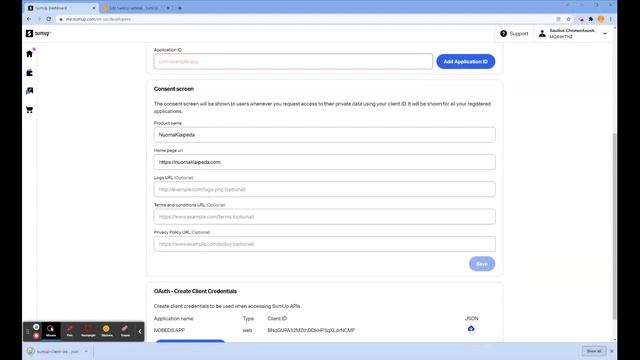Download the JSON for NOBEDS.APP

click(471, 329)
